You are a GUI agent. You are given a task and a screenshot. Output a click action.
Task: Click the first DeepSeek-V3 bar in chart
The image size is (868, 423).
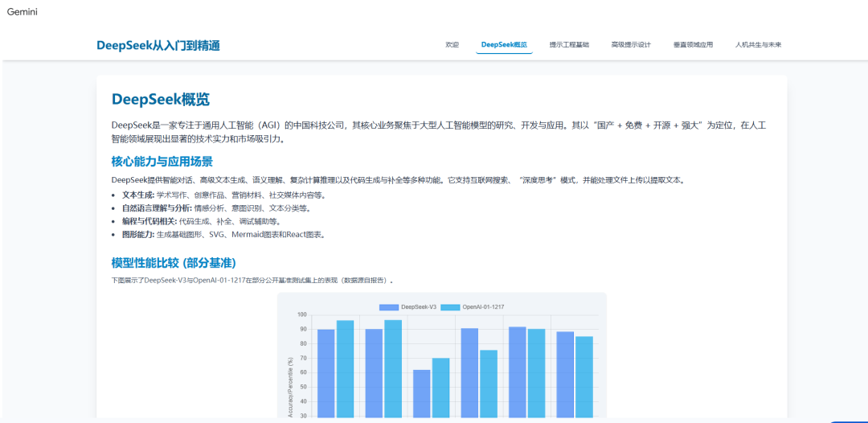point(326,372)
